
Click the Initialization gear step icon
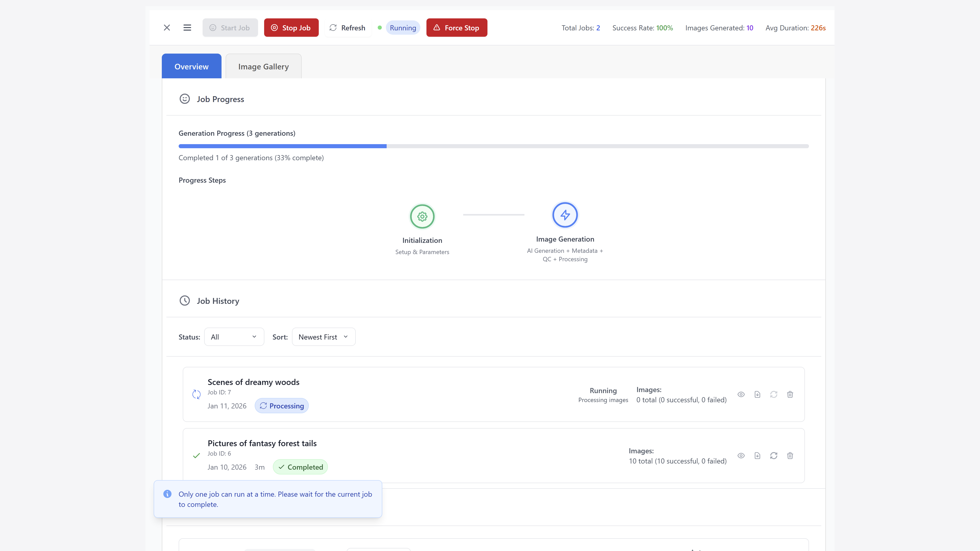coord(422,216)
